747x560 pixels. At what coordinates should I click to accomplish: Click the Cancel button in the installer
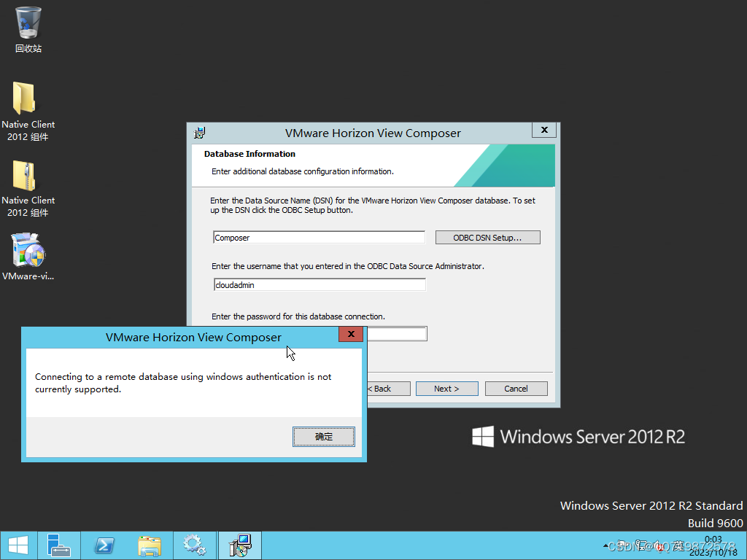516,389
